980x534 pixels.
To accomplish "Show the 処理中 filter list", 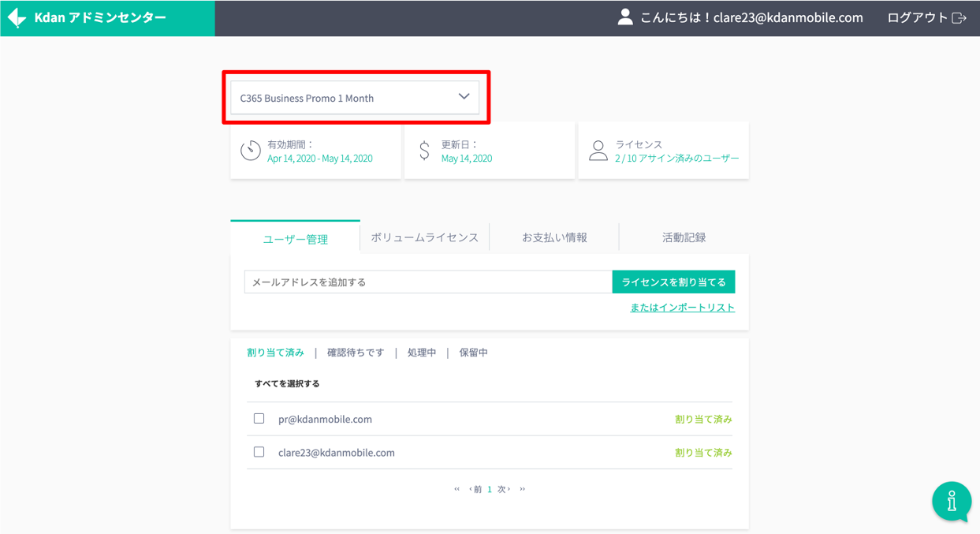I will [x=422, y=353].
